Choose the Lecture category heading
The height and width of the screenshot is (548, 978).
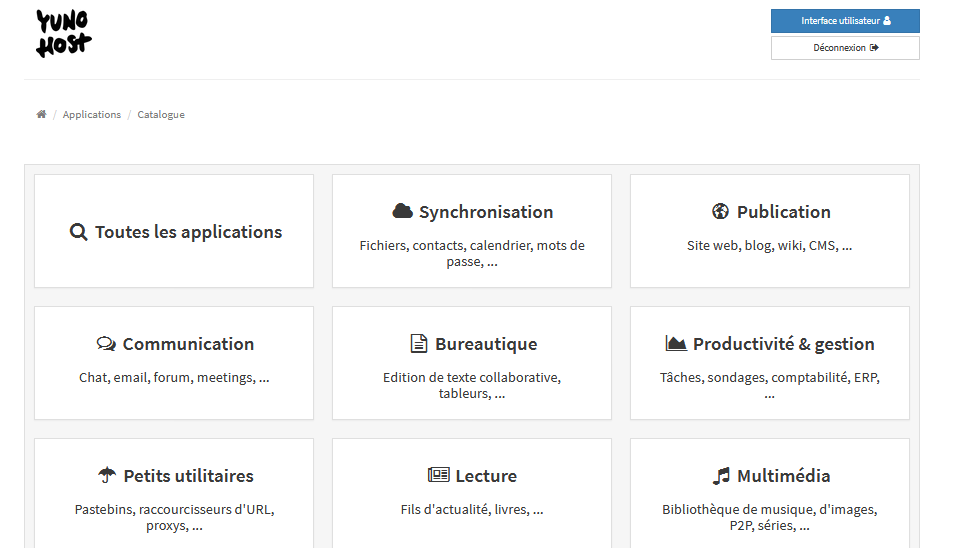(x=486, y=476)
